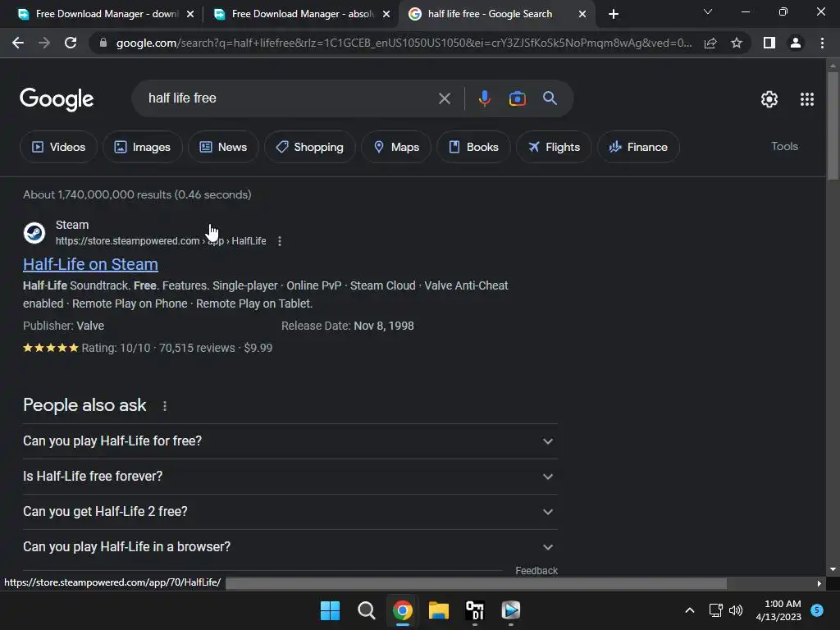The height and width of the screenshot is (630, 840).
Task: Switch to Maps results
Action: tap(396, 147)
